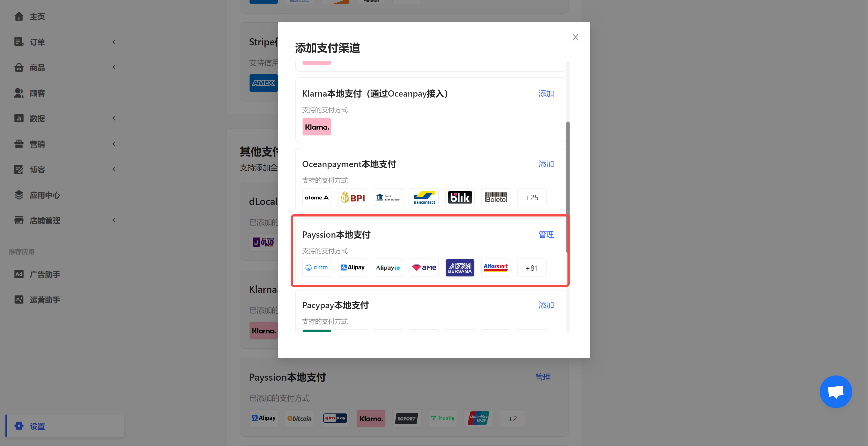868x446 pixels.
Task: Click the Ad icon beside 广告助手
Action: pyautogui.click(x=19, y=274)
